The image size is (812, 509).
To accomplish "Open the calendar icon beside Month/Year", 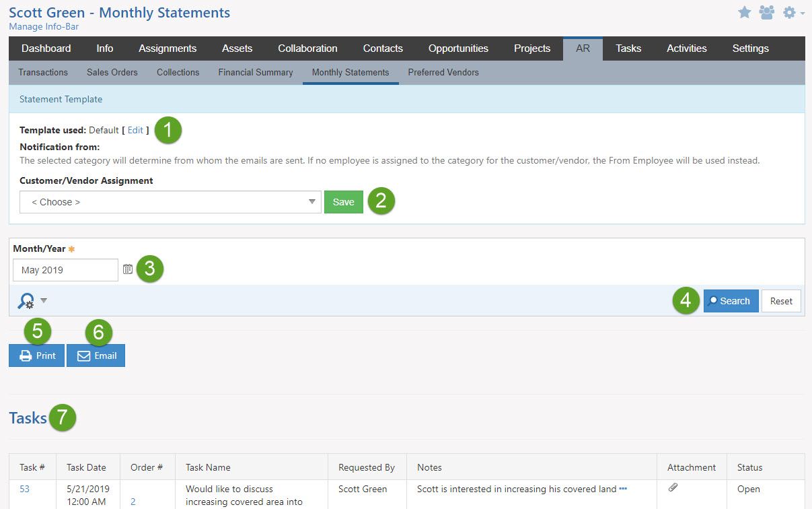I will 128,269.
